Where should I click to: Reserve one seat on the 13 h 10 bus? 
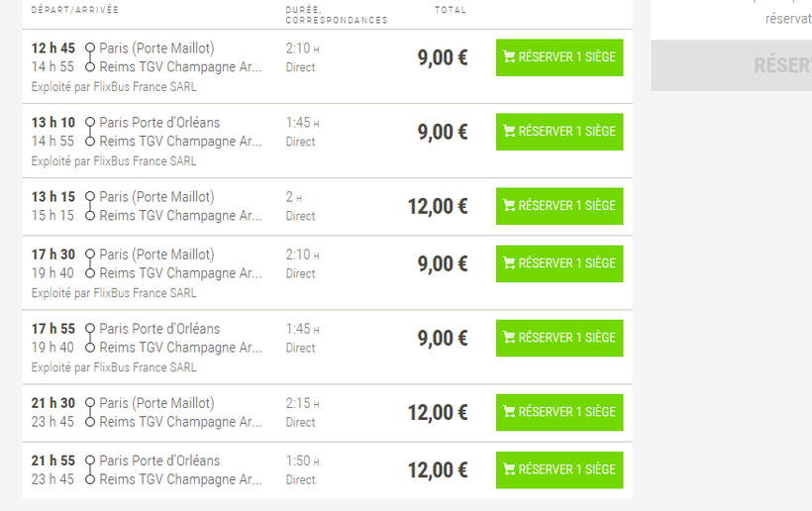click(x=559, y=132)
